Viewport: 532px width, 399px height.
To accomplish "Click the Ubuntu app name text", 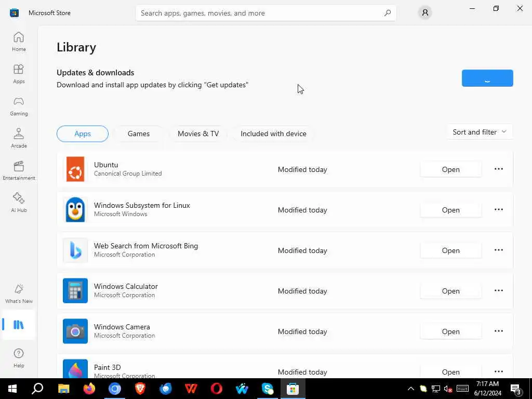I will tap(106, 165).
